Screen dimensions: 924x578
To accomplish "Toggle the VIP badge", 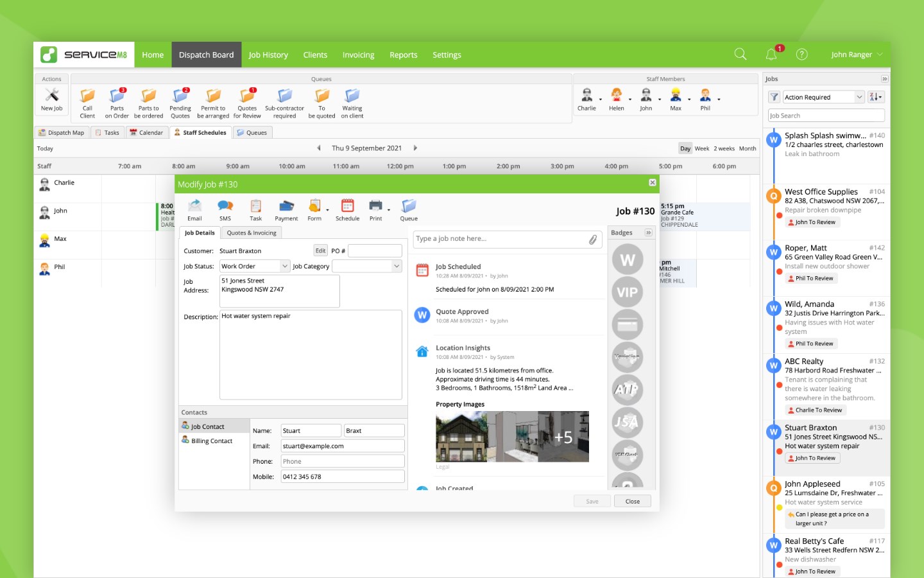I will (628, 292).
